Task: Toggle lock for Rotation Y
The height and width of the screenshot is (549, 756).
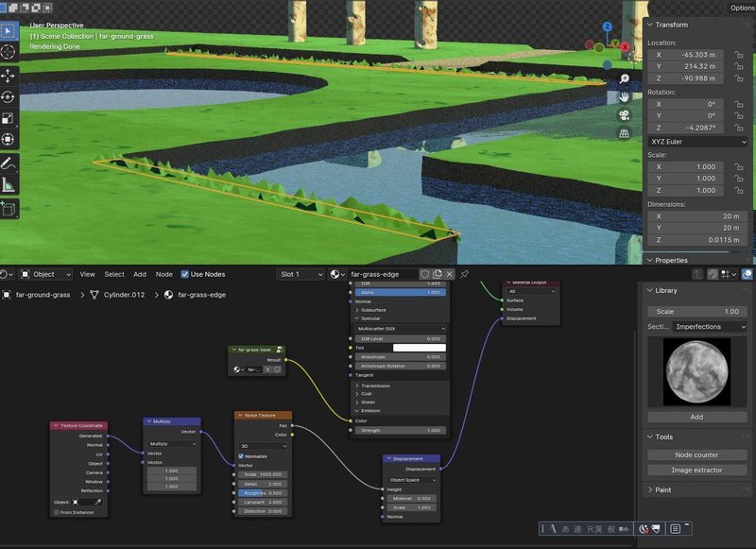Action: (738, 116)
